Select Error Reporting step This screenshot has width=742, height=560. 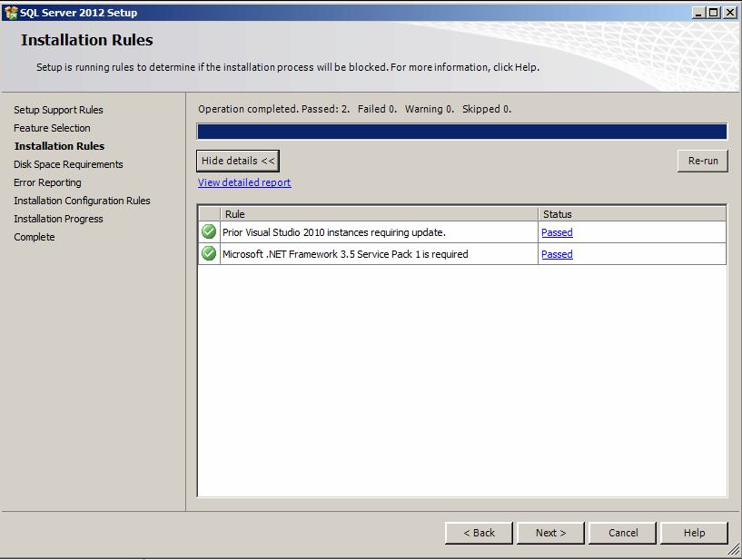[x=47, y=182]
